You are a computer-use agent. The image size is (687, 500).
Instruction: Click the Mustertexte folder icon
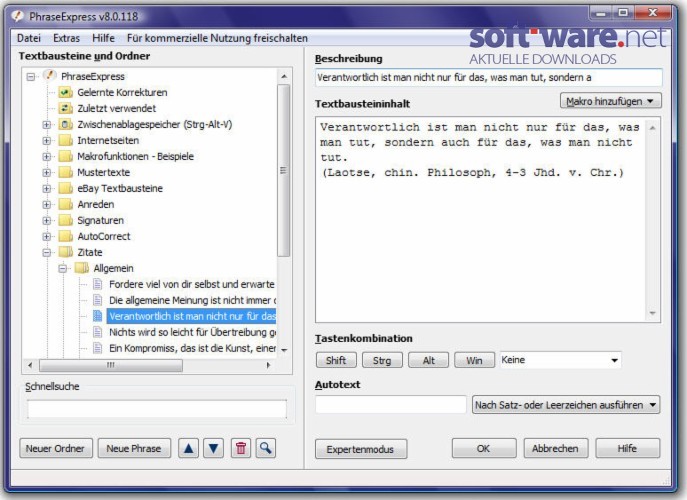click(66, 172)
